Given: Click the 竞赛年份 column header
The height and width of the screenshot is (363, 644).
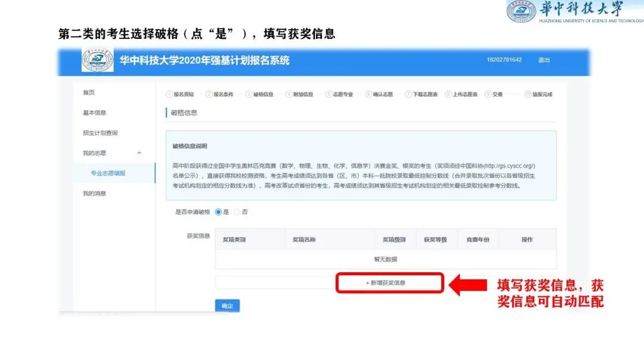Looking at the screenshot, I should pos(478,239).
